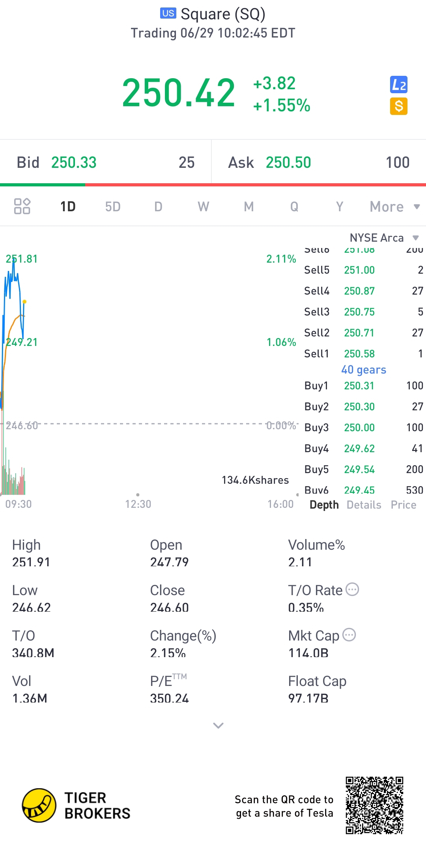Switch to the M monthly chart tab
The width and height of the screenshot is (426, 868).
(249, 207)
